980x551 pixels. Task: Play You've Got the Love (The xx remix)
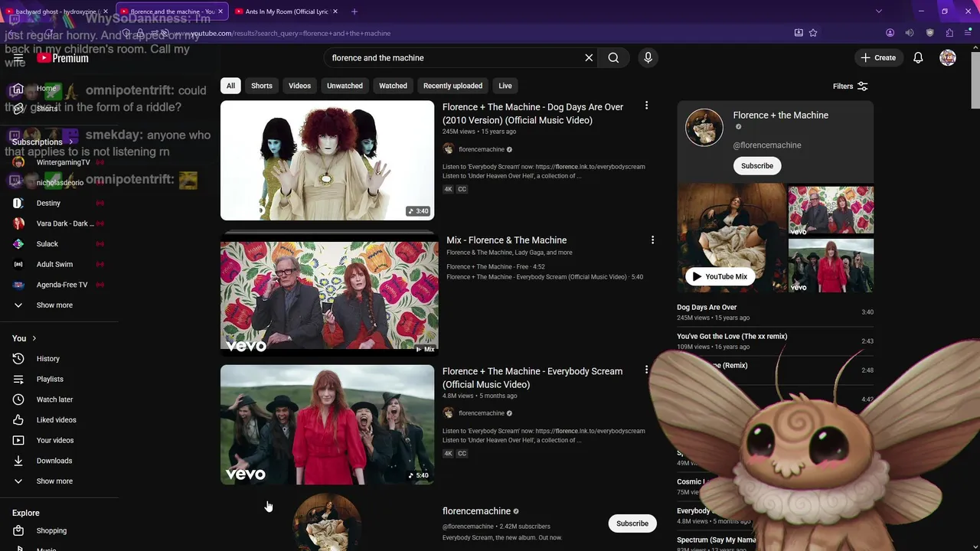pyautogui.click(x=775, y=341)
